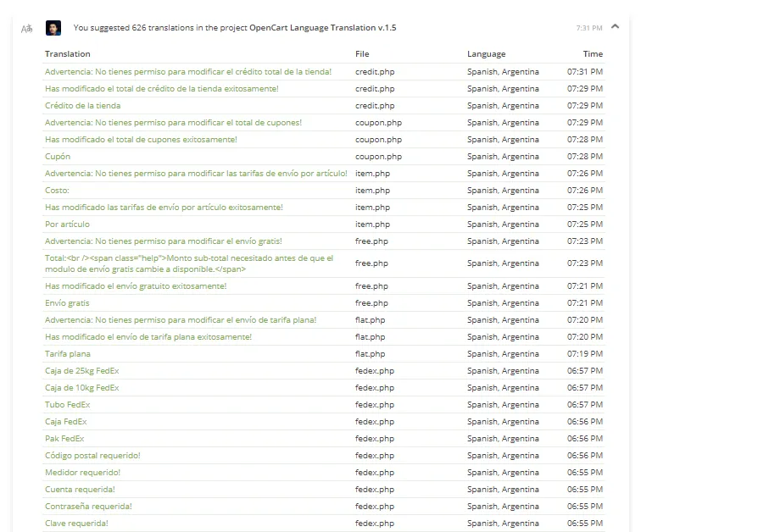Open the user avatar profile picture
Screen dimensions: 758x532
(x=53, y=28)
